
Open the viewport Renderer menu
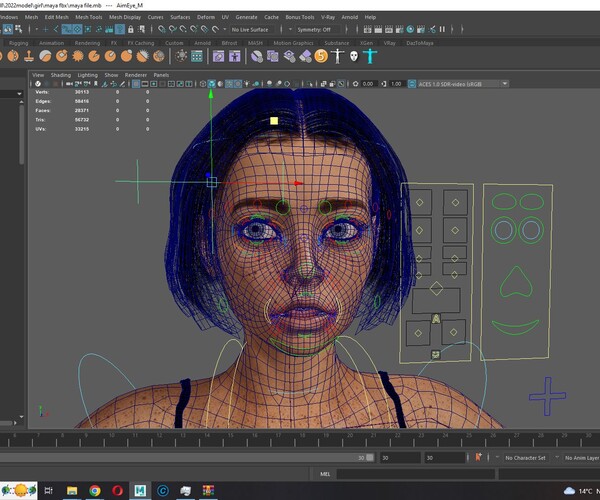pos(136,75)
